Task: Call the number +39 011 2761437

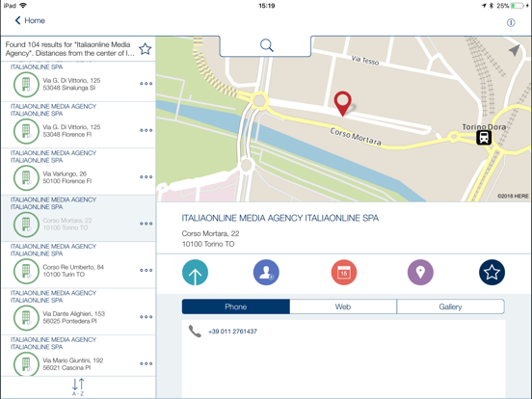Action: 233,332
